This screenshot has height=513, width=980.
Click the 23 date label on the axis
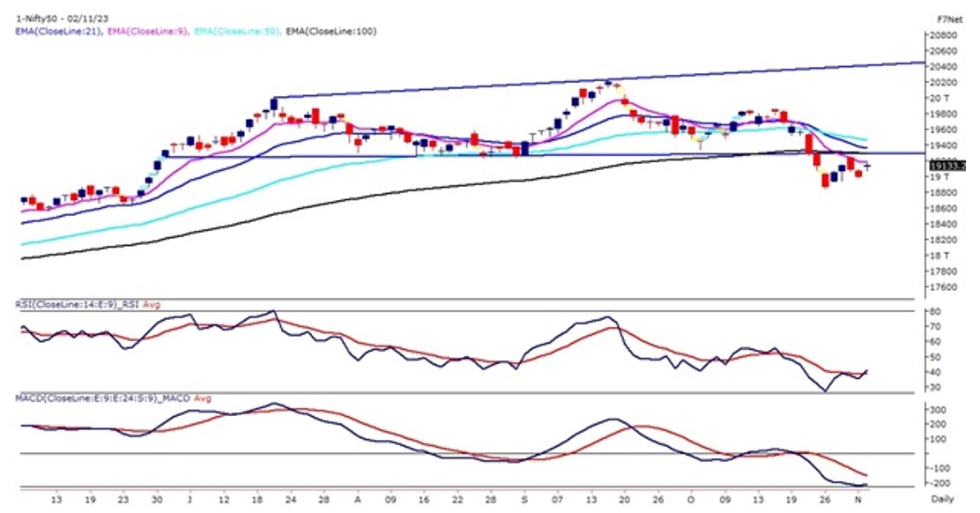(x=123, y=499)
